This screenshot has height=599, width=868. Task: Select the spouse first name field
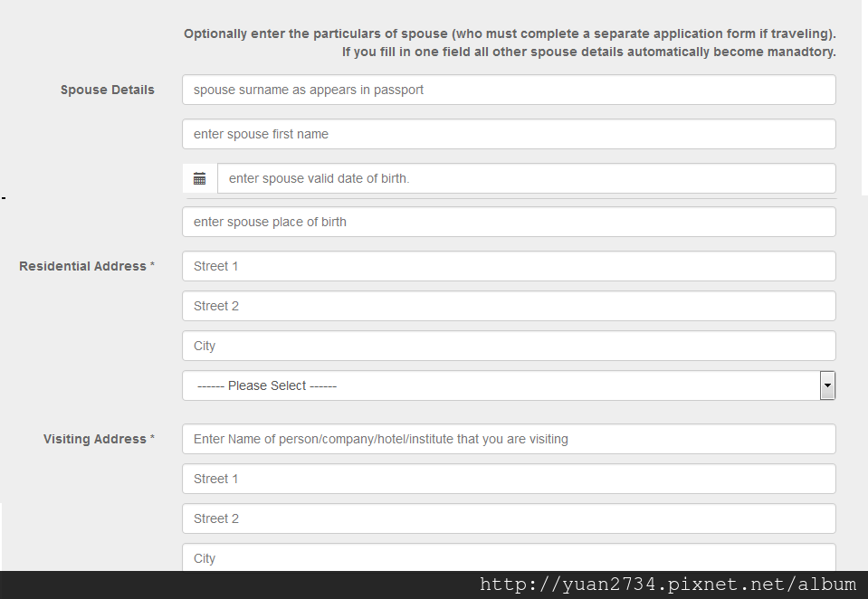pos(509,134)
